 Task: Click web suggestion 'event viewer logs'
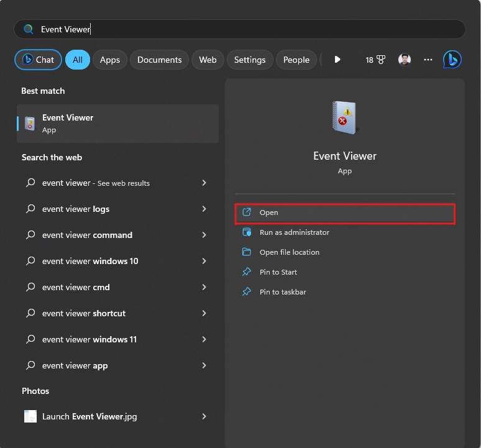coord(118,209)
